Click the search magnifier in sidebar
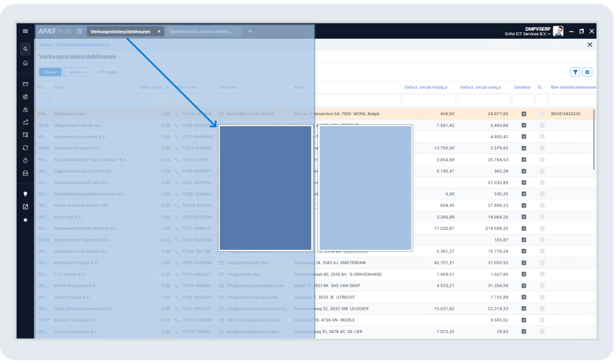This screenshot has height=364, width=616. click(25, 49)
